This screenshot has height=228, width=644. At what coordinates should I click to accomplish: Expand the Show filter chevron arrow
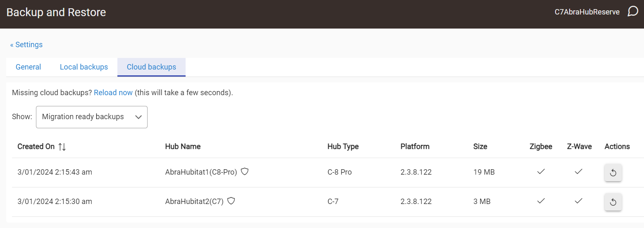(138, 117)
